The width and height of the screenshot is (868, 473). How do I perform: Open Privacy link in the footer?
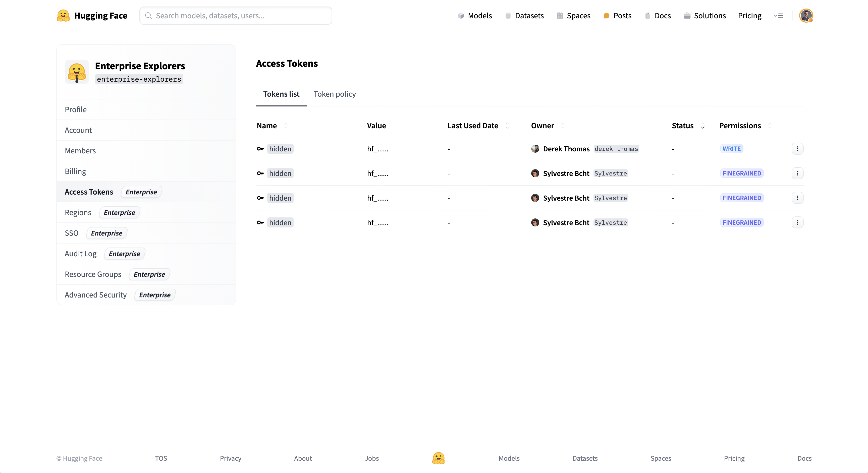point(231,458)
